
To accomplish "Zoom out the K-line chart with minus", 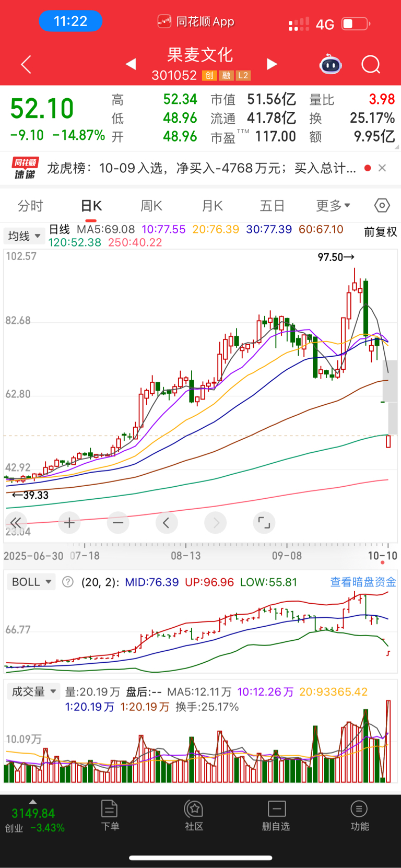I will (118, 522).
